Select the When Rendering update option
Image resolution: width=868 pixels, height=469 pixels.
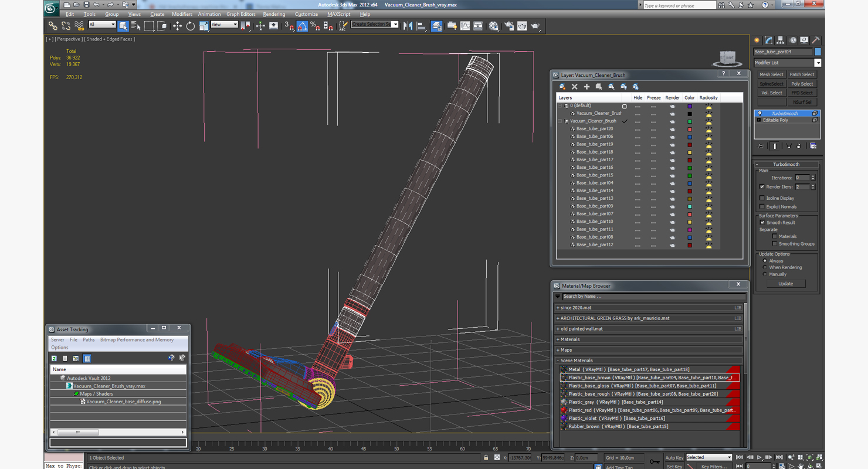pyautogui.click(x=765, y=267)
